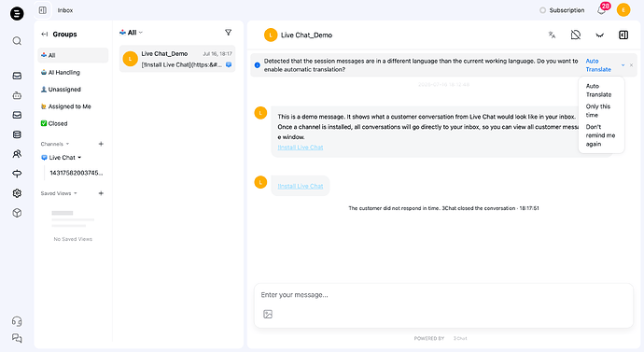The height and width of the screenshot is (352, 644).
Task: Click the Subscription label at top
Action: pos(567,10)
